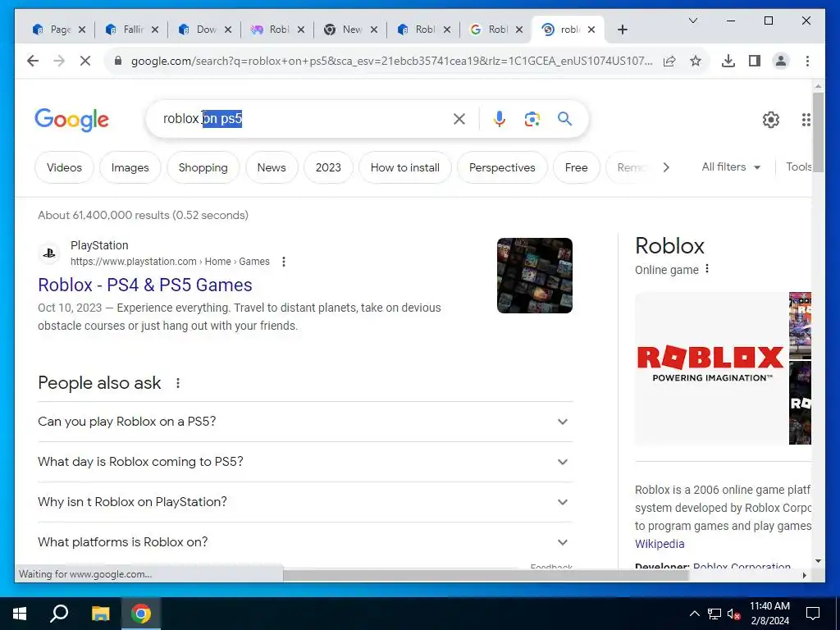Click the browser back arrow
Image resolution: width=840 pixels, height=630 pixels.
pos(33,61)
